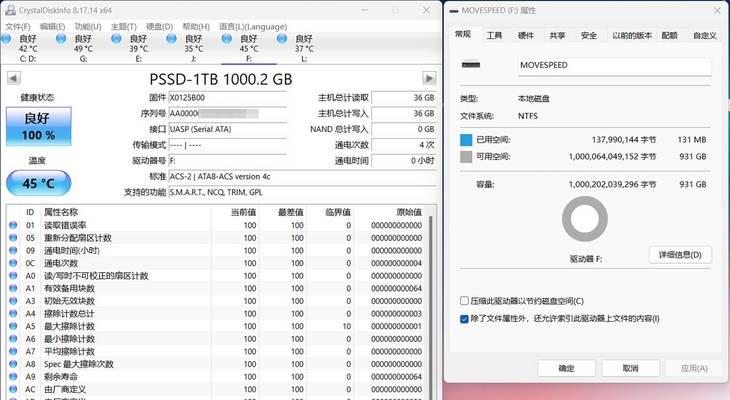Click the drive icon in MOVESPEED properties
The width and height of the screenshot is (730, 400).
(471, 65)
